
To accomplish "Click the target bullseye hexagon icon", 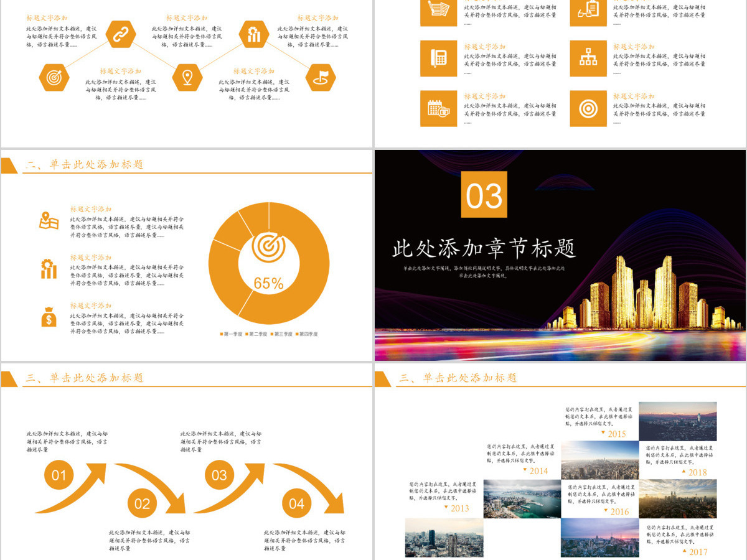I will click(54, 77).
